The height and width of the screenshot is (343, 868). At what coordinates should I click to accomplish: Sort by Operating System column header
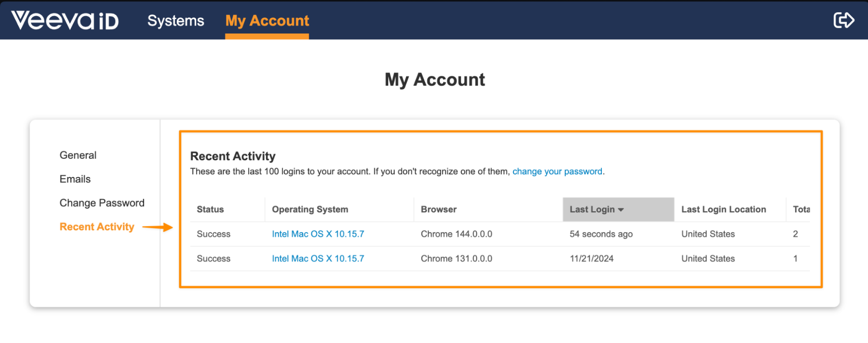(310, 210)
